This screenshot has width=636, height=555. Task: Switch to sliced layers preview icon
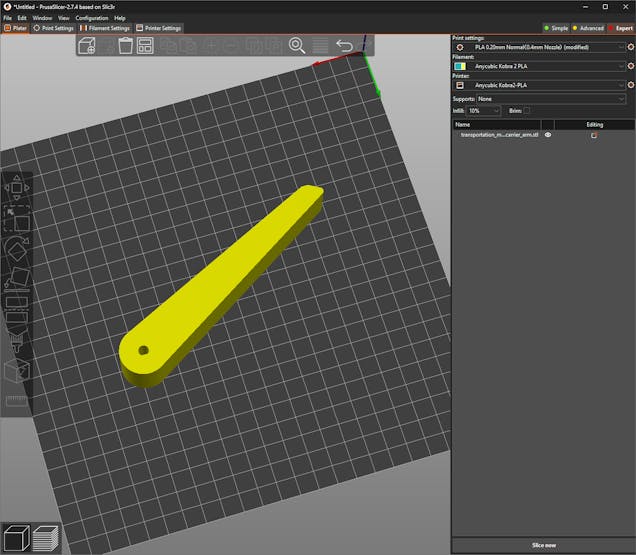tap(45, 537)
